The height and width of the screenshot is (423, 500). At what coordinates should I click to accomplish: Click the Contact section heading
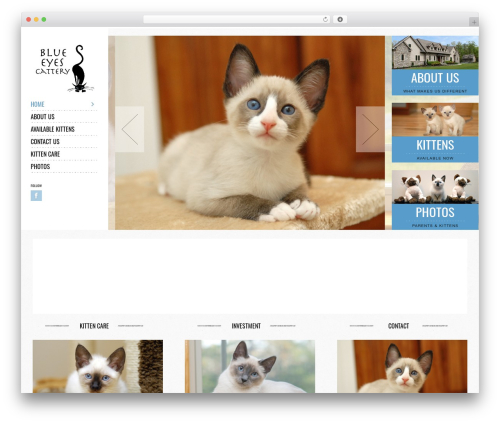(398, 326)
